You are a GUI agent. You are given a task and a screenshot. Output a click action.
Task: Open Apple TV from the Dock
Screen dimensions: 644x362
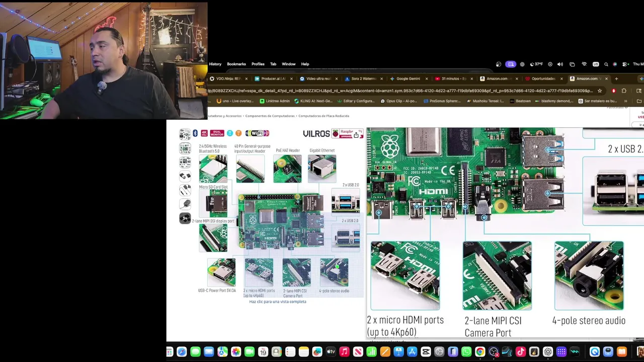point(331,352)
